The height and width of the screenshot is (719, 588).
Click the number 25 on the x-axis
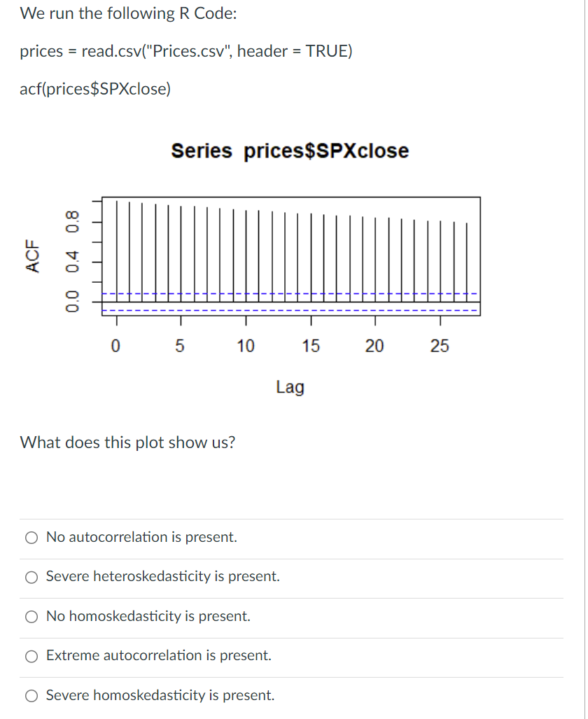pyautogui.click(x=440, y=346)
